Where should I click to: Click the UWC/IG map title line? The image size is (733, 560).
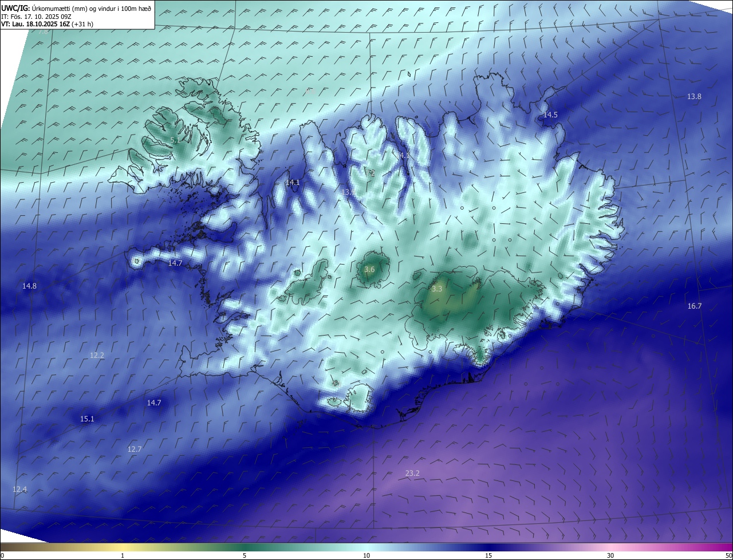[x=76, y=7]
